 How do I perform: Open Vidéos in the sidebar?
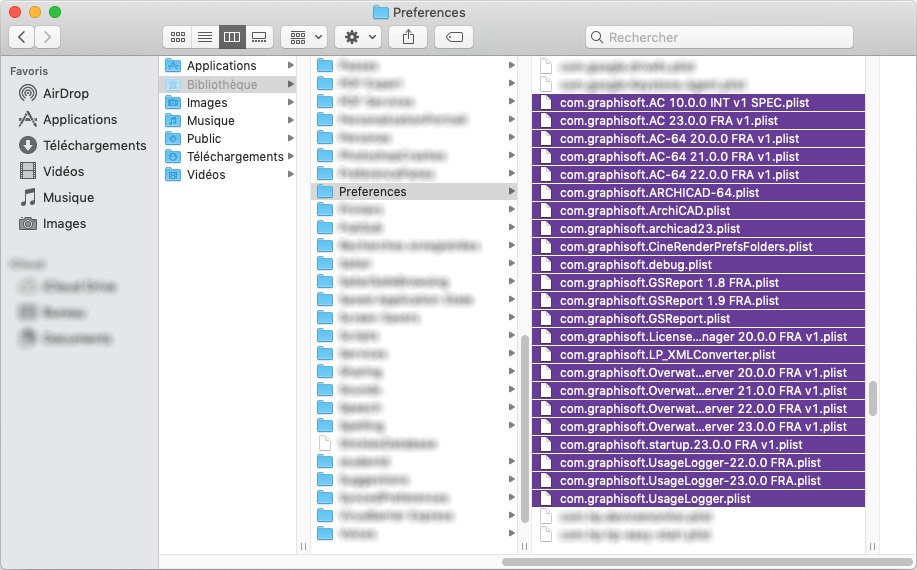(51, 171)
